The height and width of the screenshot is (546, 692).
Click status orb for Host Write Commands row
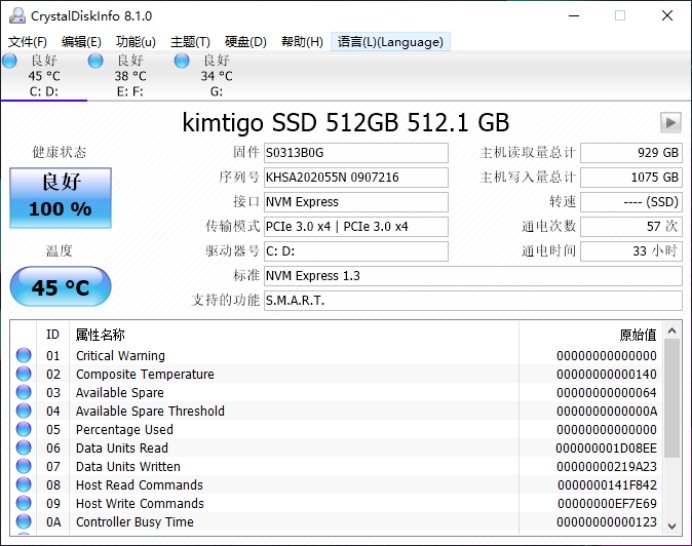coord(24,503)
